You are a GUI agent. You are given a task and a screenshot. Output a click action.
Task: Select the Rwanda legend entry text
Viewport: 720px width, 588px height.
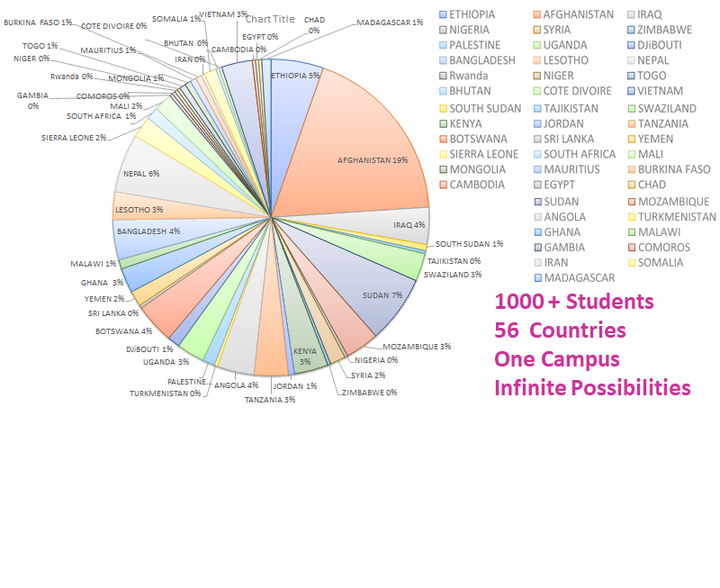pyautogui.click(x=468, y=76)
